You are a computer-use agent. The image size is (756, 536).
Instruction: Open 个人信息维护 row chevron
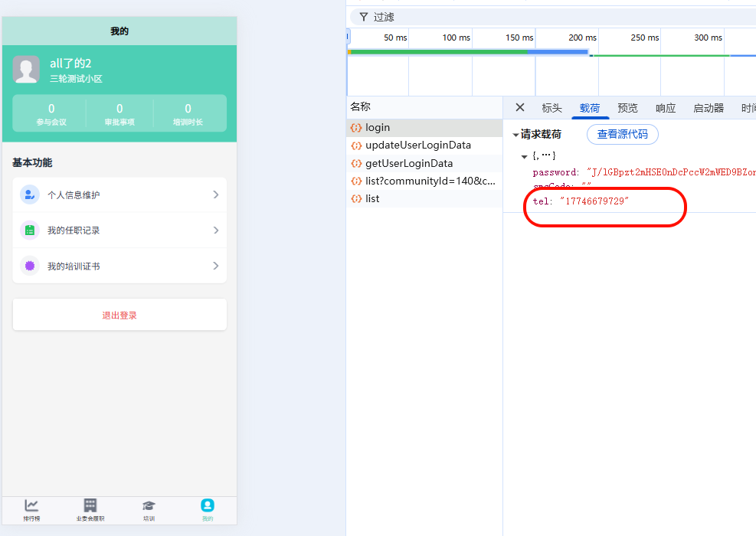[x=216, y=194]
